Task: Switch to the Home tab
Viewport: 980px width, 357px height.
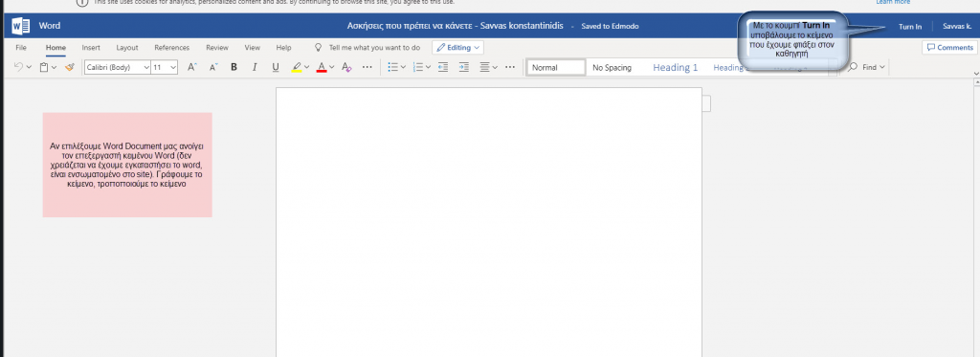Action: pos(56,48)
